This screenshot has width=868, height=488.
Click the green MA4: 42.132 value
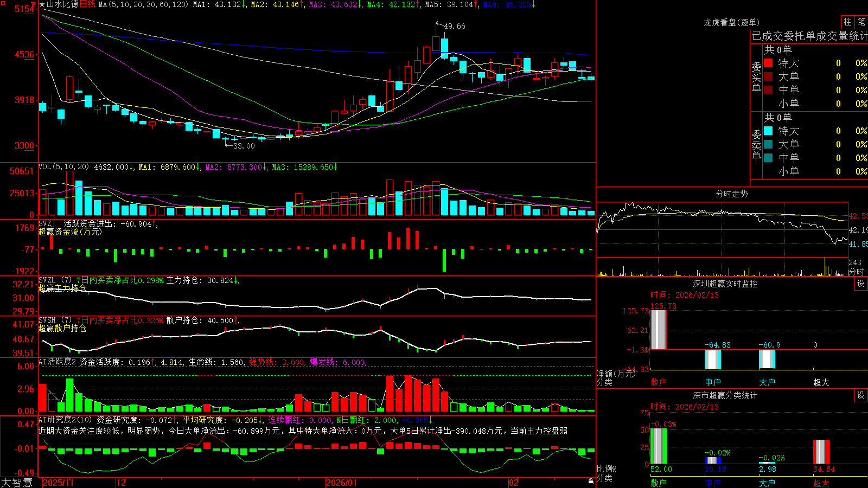tap(393, 4)
